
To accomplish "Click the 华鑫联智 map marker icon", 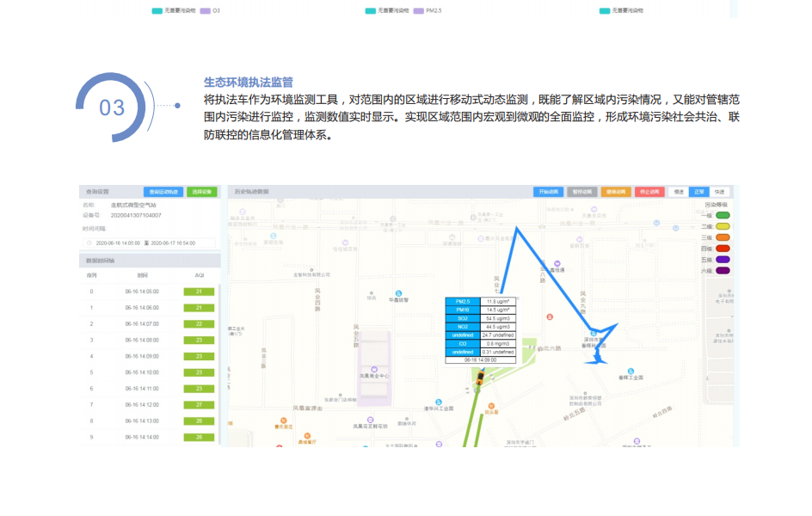I will tap(398, 293).
